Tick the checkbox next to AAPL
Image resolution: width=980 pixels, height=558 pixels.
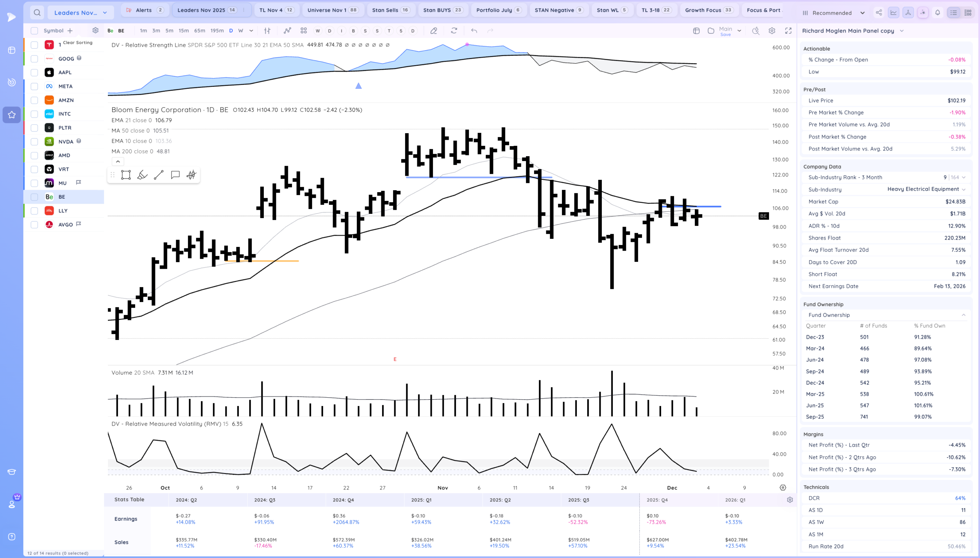(34, 72)
